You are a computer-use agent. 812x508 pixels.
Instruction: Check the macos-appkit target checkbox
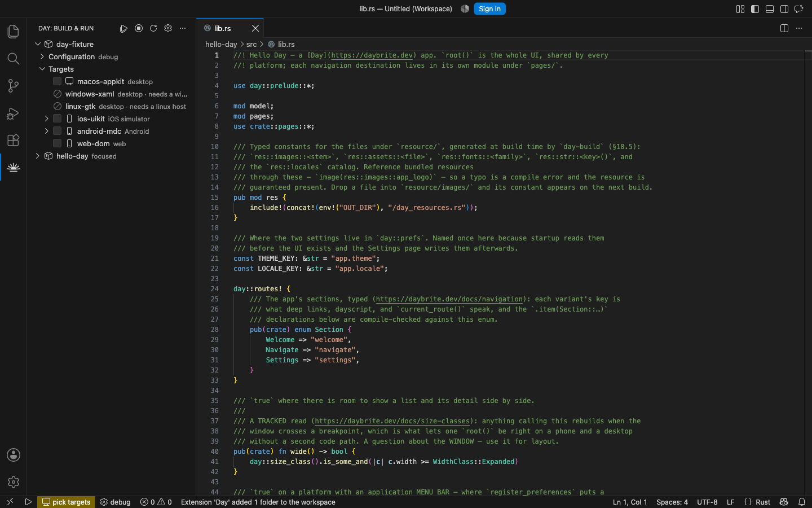[58, 81]
